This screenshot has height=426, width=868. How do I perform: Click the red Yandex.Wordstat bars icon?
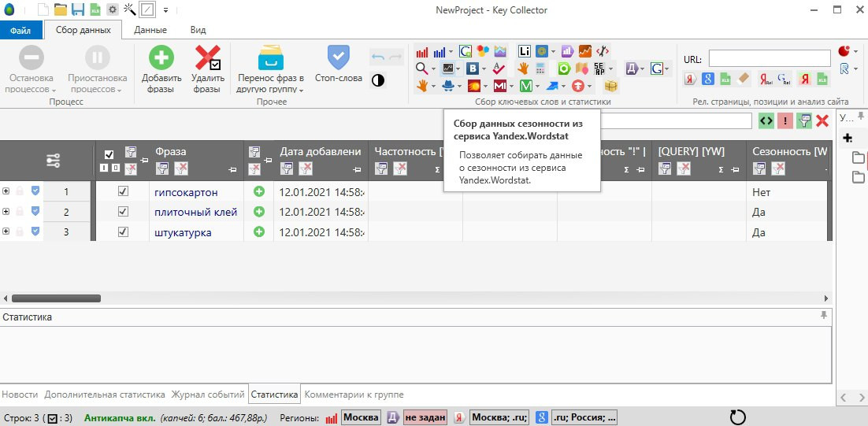tap(422, 51)
